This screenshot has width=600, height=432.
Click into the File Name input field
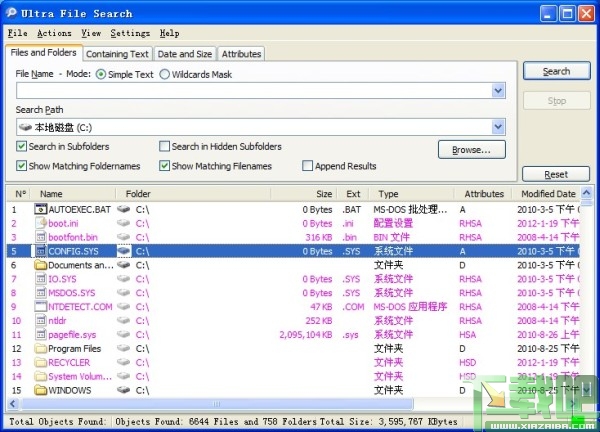(x=254, y=91)
